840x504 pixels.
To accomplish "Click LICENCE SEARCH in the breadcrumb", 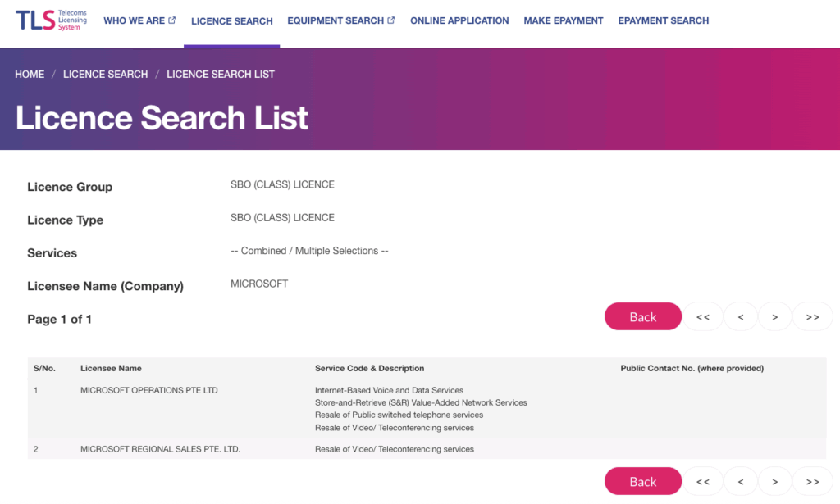I will (105, 75).
